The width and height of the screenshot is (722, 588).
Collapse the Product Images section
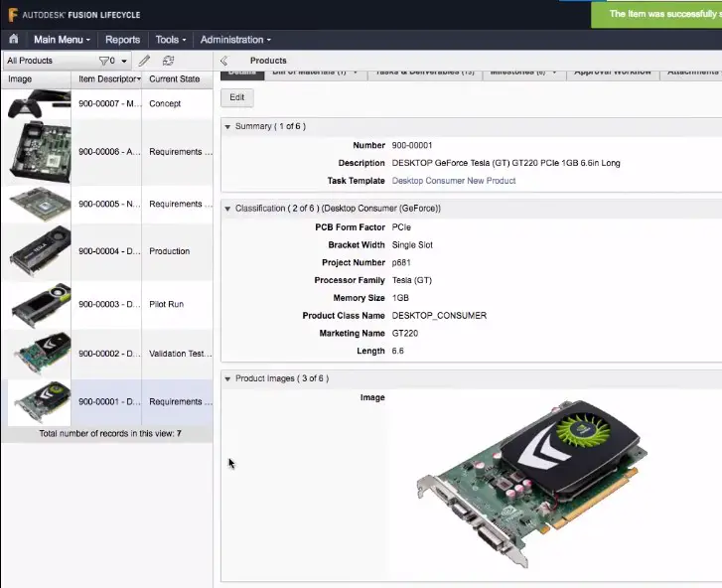[x=227, y=379]
